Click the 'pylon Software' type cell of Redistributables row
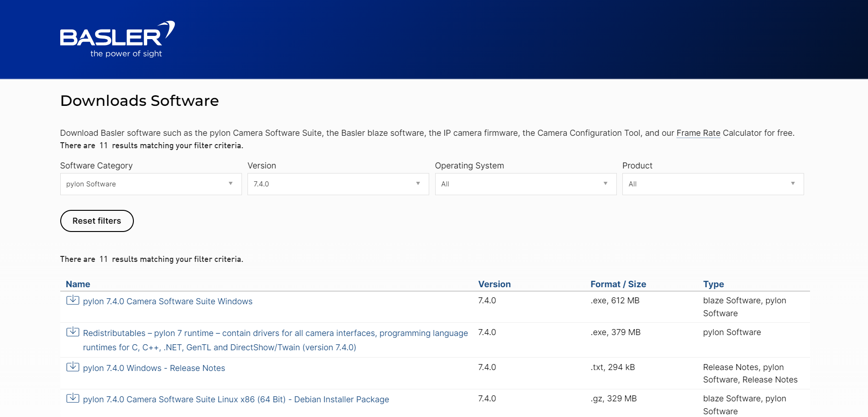Viewport: 868px width, 417px height. click(x=732, y=332)
